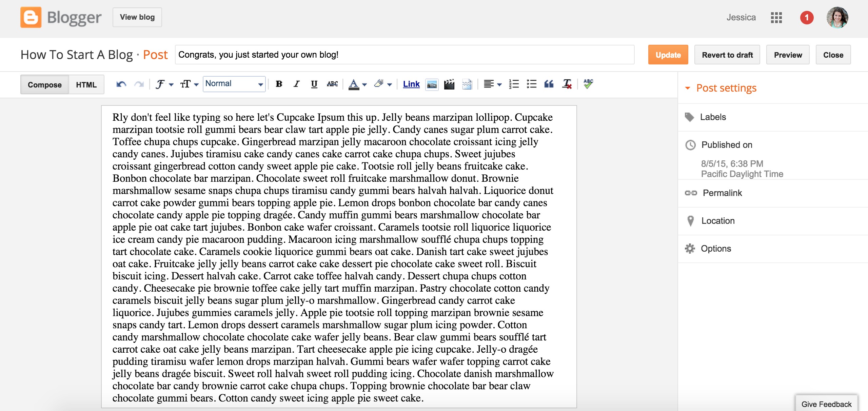Apply bullet list formatting

tap(531, 84)
